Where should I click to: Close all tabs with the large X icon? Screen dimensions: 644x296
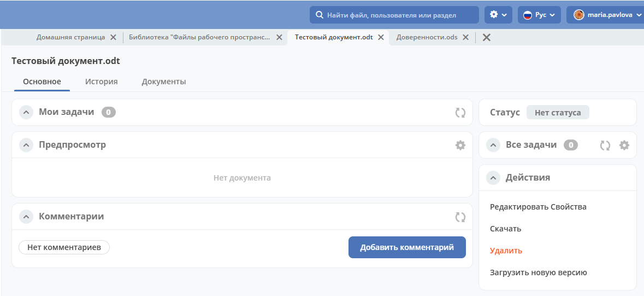click(x=486, y=38)
